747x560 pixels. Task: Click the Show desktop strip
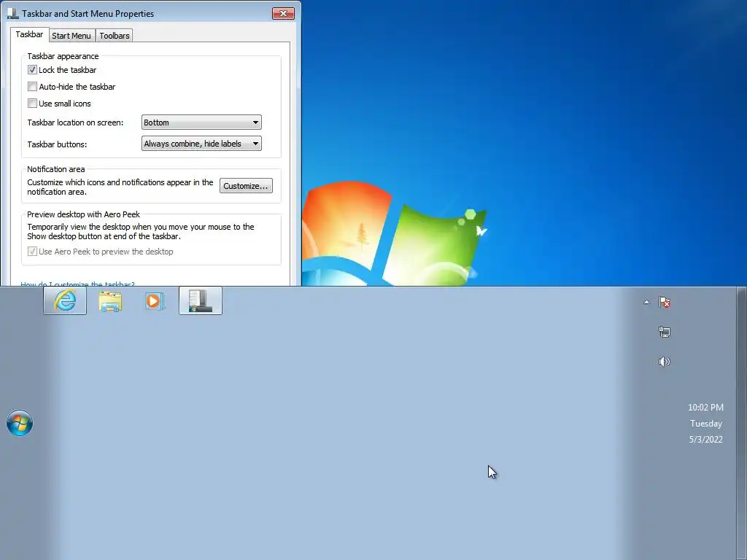coord(742,424)
